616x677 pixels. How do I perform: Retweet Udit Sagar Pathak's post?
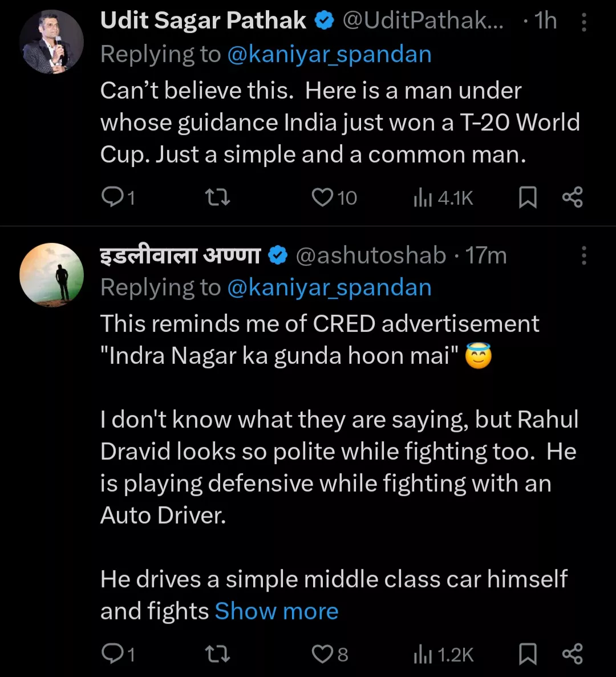click(217, 197)
